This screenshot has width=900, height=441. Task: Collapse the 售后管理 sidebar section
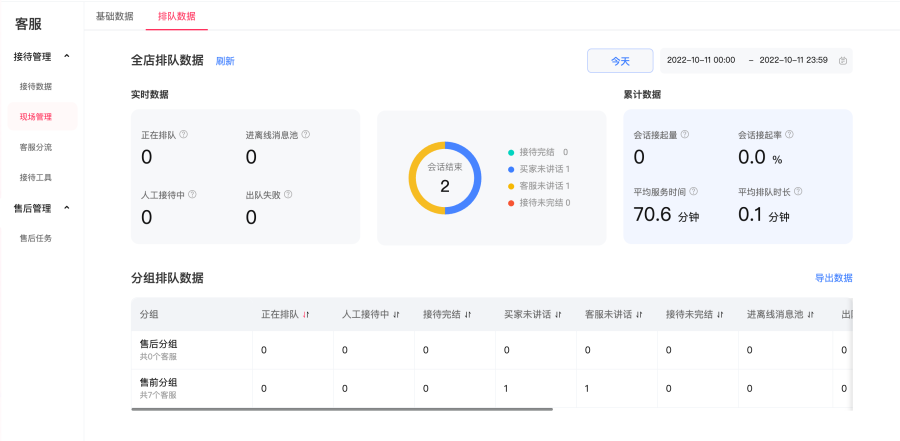[67, 208]
